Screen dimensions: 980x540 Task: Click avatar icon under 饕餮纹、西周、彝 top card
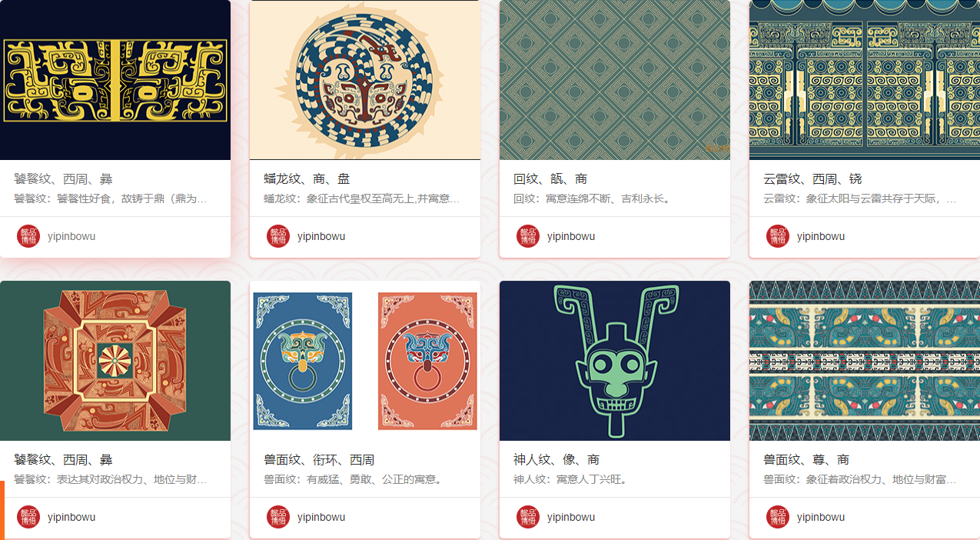click(28, 236)
